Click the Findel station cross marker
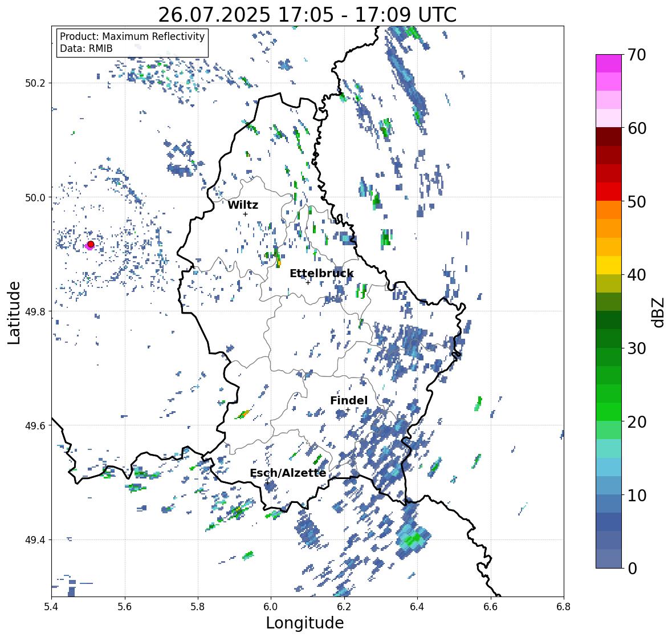This screenshot has width=672, height=637. [x=348, y=410]
